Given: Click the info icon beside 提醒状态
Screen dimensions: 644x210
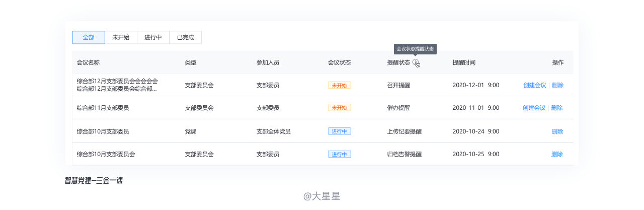Looking at the screenshot, I should point(415,62).
